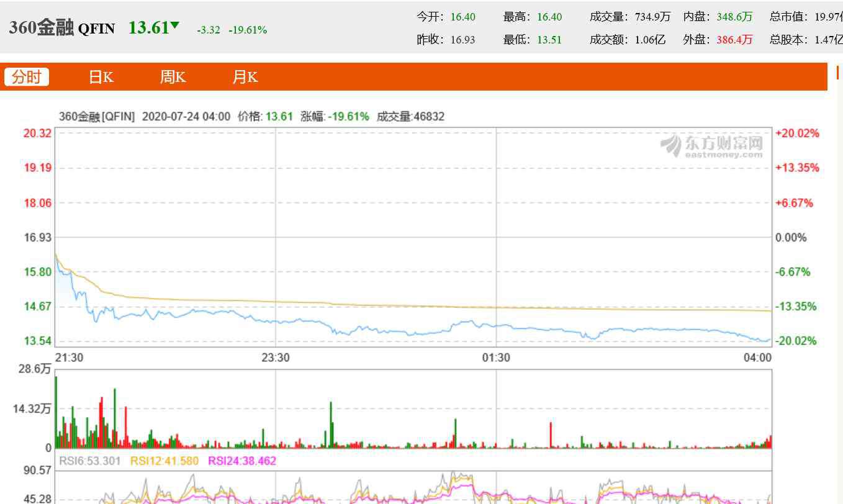Image resolution: width=843 pixels, height=504 pixels.
Task: Click the +13.35% percentage axis label
Action: point(797,168)
